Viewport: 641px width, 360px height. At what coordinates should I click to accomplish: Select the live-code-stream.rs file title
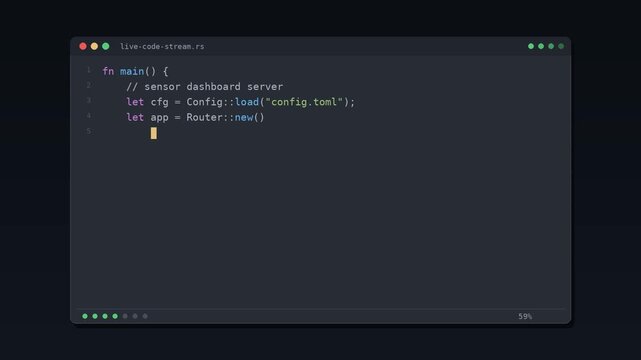coord(162,47)
